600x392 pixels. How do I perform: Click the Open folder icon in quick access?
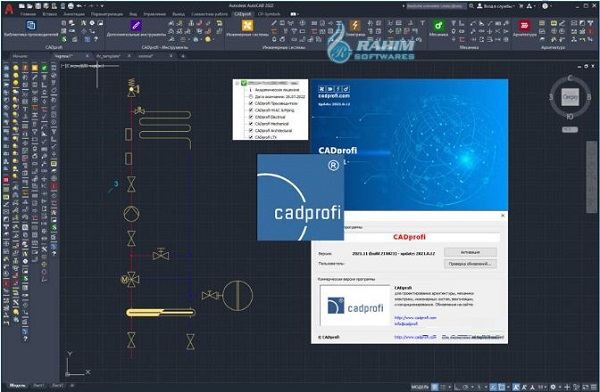click(x=30, y=6)
